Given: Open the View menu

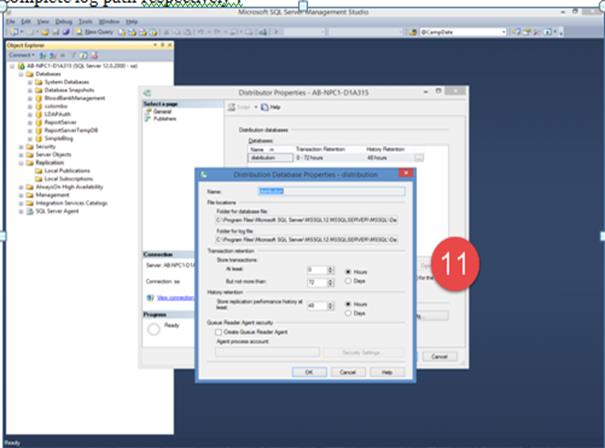Looking at the screenshot, I should pyautogui.click(x=43, y=22).
